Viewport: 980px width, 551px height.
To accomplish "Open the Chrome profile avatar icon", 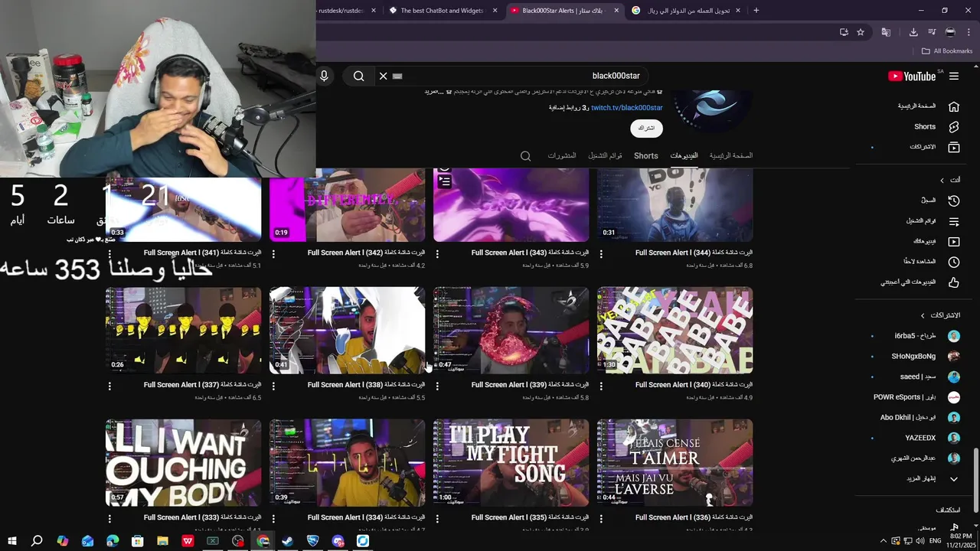I will pos(950,32).
